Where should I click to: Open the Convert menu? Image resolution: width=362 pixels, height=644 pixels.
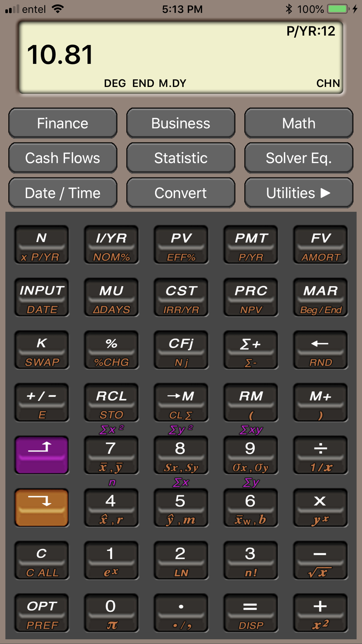click(x=181, y=193)
